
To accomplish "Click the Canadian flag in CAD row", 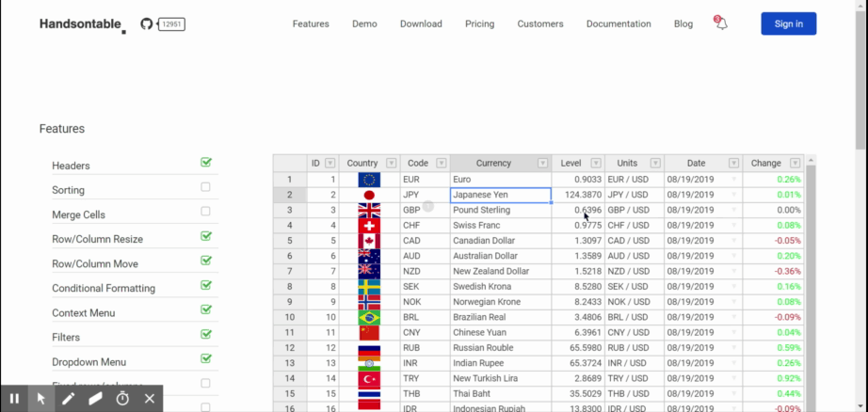I will (369, 241).
